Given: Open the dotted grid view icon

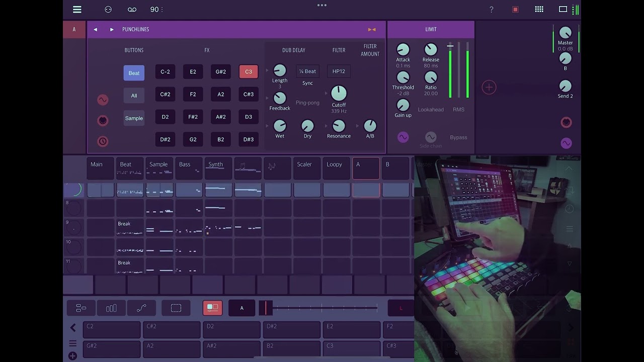Looking at the screenshot, I should 539,9.
